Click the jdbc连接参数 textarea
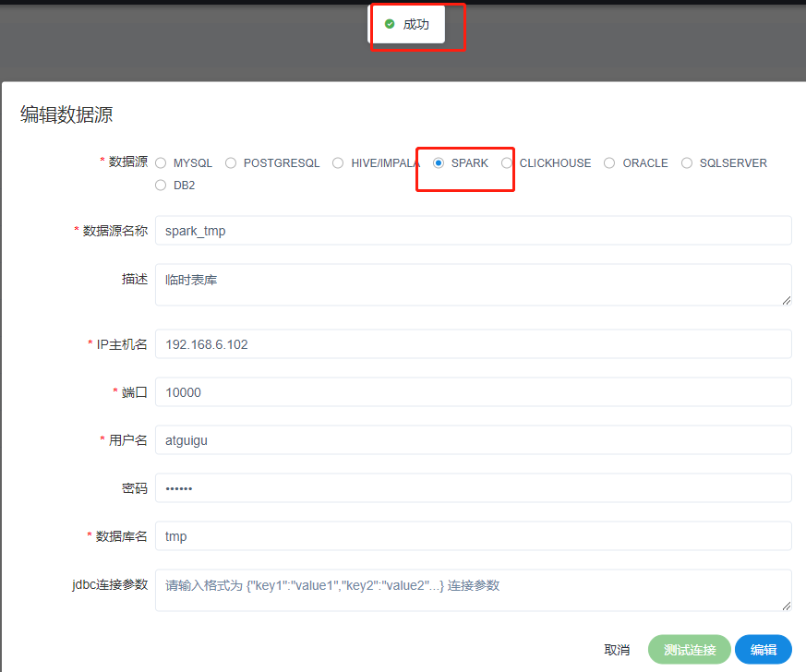This screenshot has height=672, width=806. point(473,591)
